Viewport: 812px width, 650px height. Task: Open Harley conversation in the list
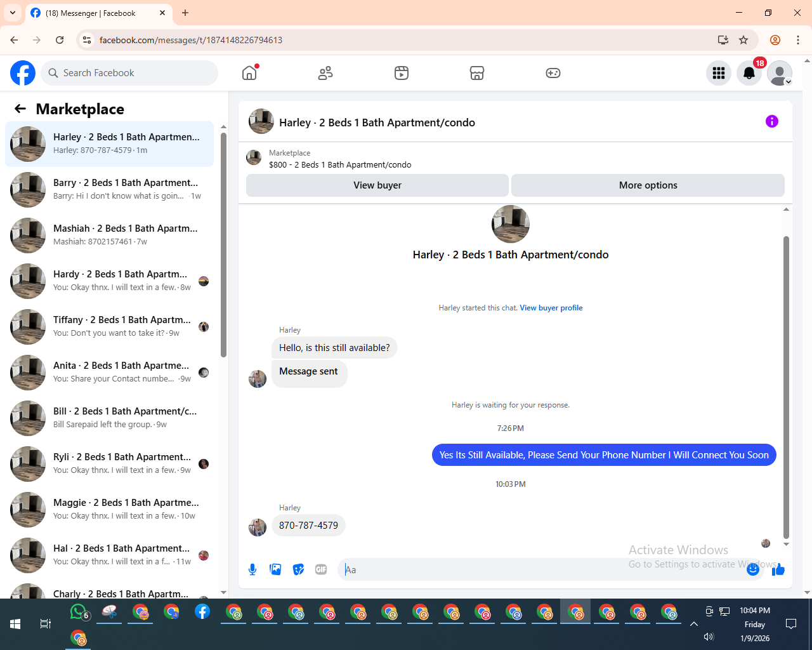[110, 144]
